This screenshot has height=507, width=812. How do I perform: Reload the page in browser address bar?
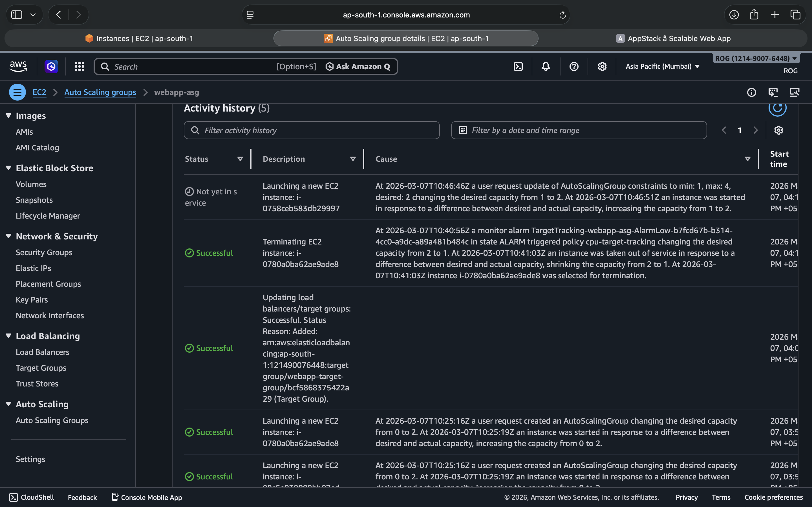tap(562, 15)
